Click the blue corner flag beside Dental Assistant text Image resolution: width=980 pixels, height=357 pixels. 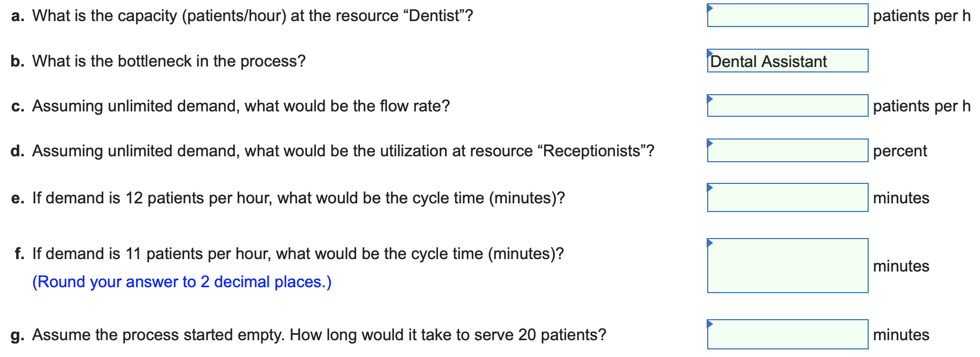pyautogui.click(x=709, y=52)
